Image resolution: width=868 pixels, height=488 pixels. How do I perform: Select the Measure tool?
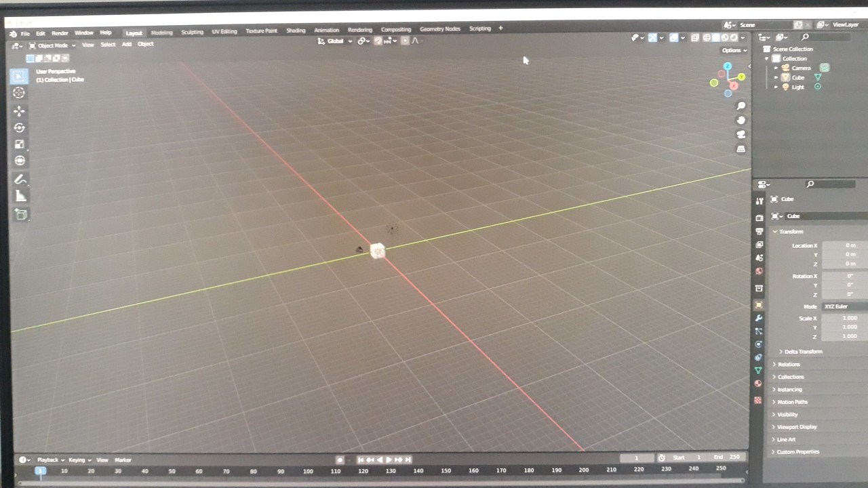pos(20,196)
